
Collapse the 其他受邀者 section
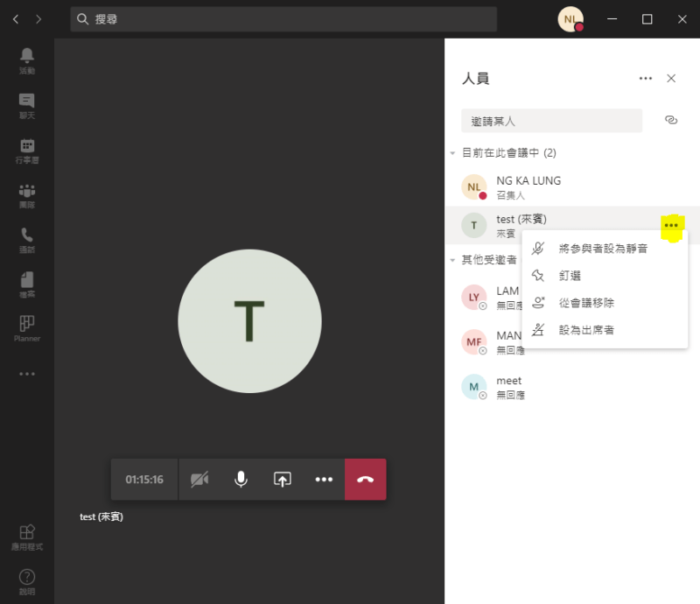click(452, 260)
